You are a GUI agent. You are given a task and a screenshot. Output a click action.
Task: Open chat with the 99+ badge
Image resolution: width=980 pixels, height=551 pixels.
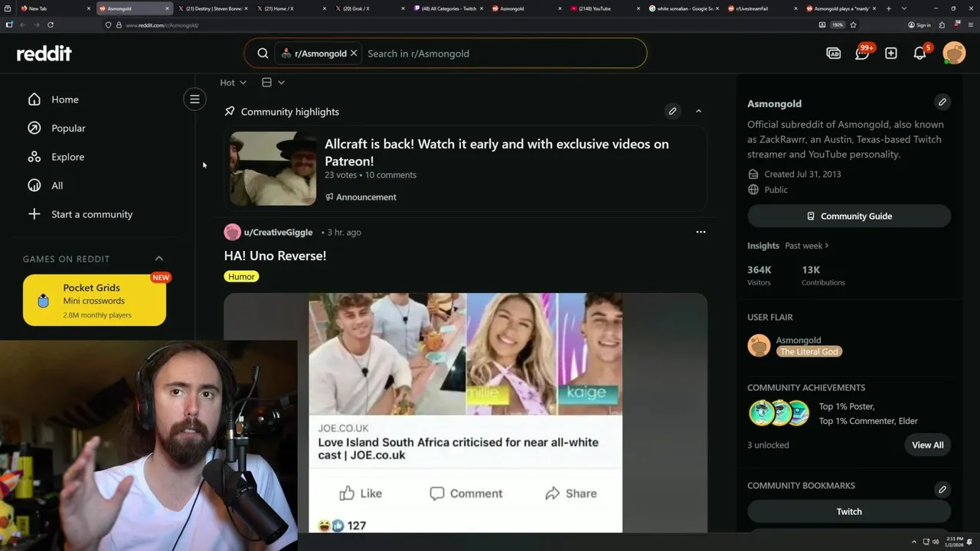point(862,54)
